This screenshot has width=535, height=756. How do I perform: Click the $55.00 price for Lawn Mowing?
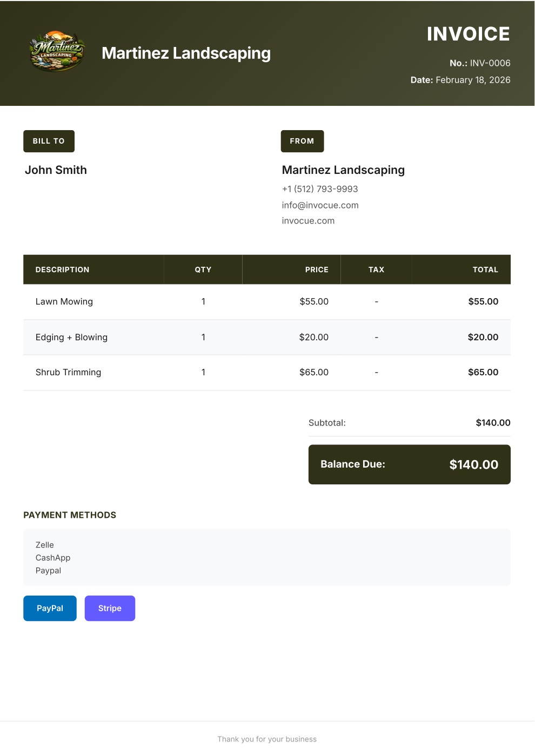click(x=314, y=301)
